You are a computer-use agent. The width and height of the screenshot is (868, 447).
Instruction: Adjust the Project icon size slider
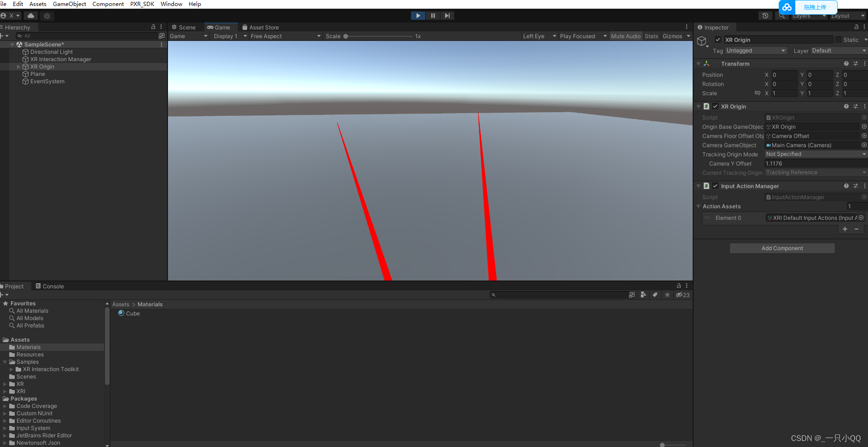672,445
